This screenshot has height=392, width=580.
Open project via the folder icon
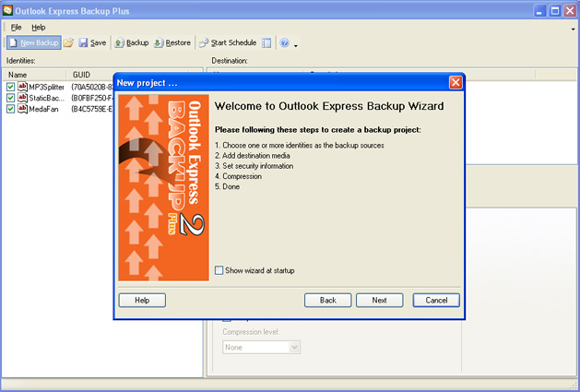[x=68, y=43]
